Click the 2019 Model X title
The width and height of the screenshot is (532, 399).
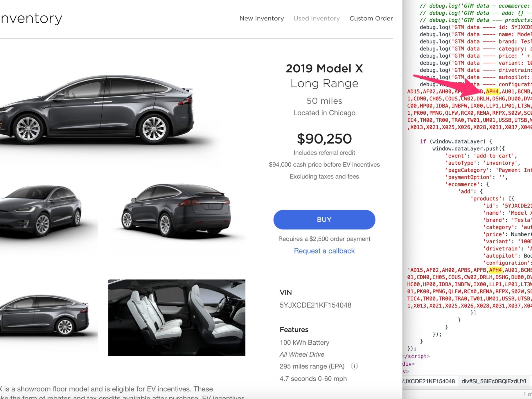[324, 69]
